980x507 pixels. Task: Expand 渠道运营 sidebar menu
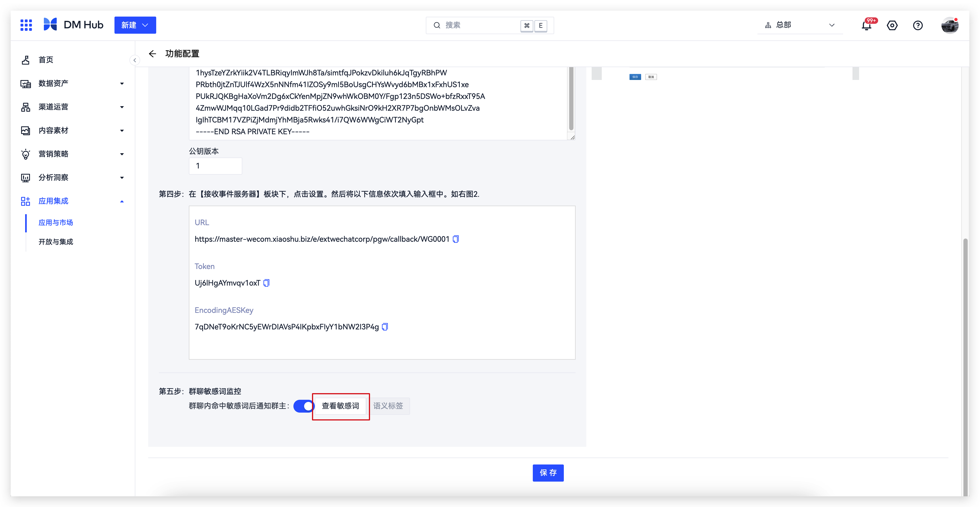coord(72,107)
